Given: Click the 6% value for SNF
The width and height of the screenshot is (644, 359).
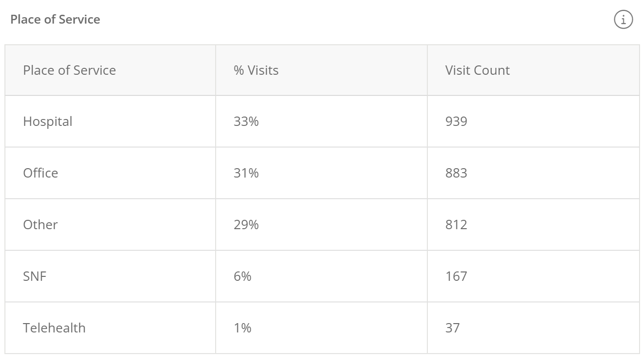Looking at the screenshot, I should pos(243,276).
